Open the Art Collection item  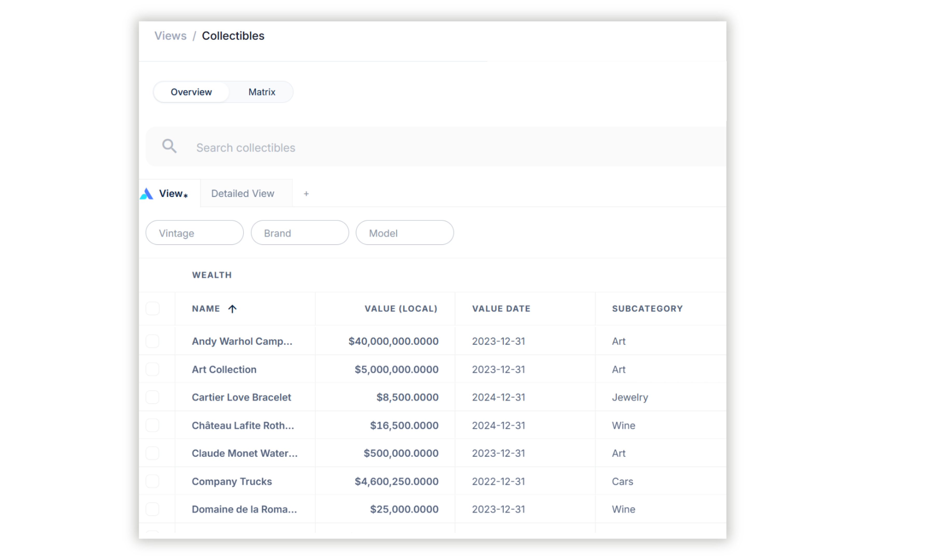click(x=224, y=369)
